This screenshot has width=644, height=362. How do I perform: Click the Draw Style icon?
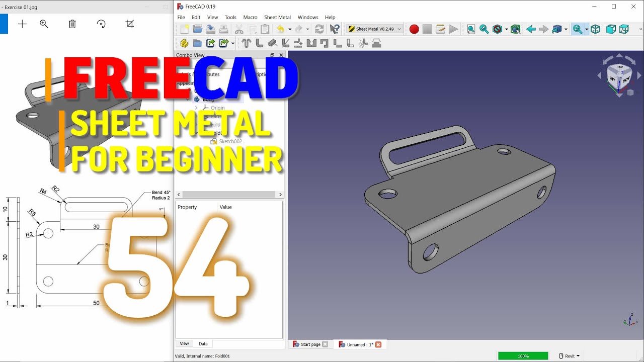498,29
